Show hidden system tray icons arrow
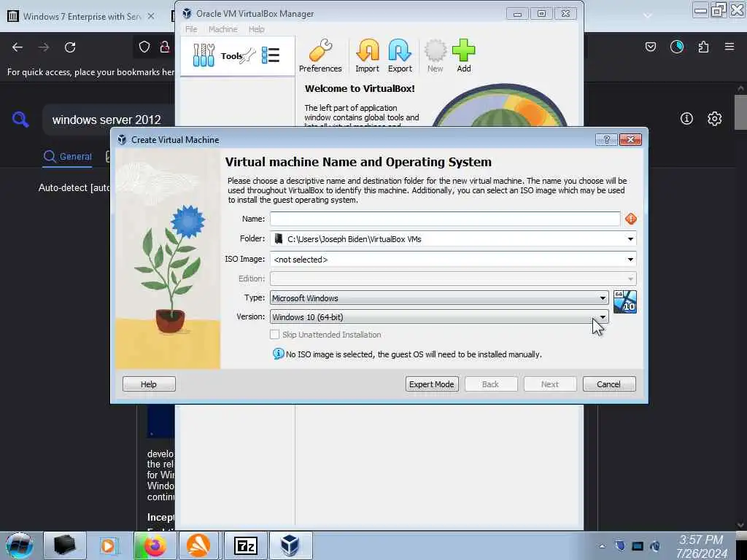747x560 pixels. coord(602,546)
